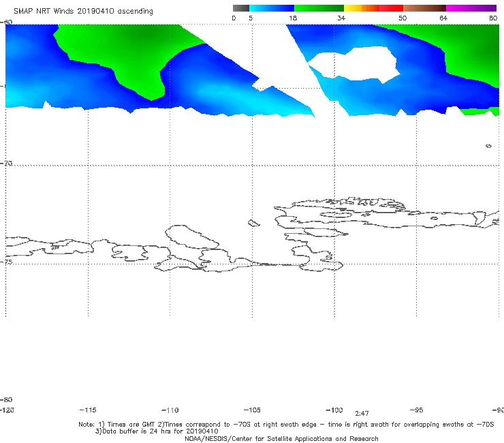The image size is (504, 443).
Task: Click the color bar label '64'
Action: tap(443, 18)
